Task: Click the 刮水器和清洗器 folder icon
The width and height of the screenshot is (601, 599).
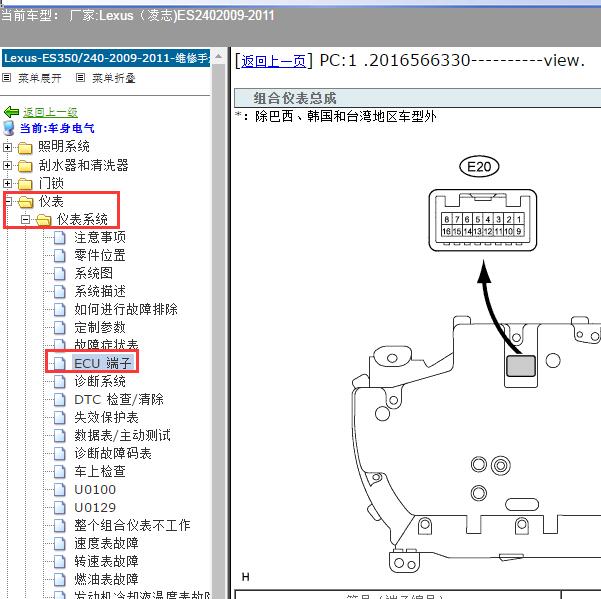Action: (x=25, y=166)
